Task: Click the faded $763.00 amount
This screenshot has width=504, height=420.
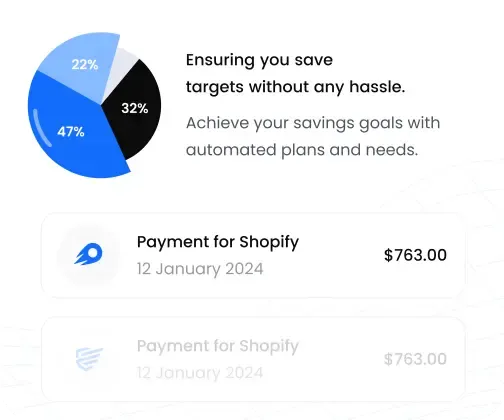Action: click(415, 359)
